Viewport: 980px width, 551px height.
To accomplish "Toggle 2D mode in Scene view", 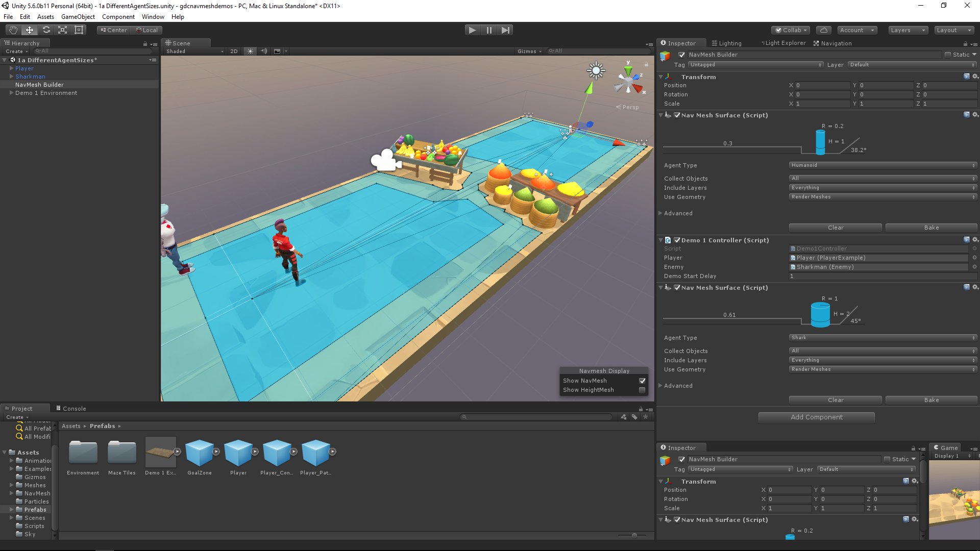I will point(234,51).
